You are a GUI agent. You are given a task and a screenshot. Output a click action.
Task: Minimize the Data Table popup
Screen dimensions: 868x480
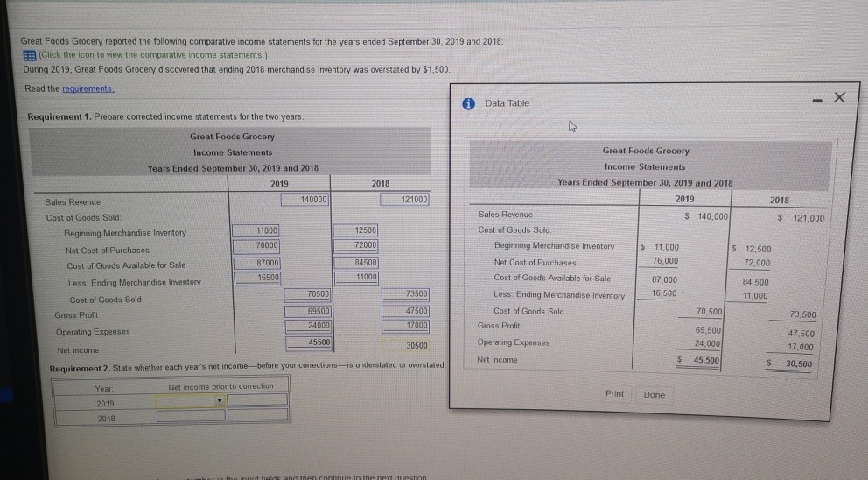[x=816, y=101]
